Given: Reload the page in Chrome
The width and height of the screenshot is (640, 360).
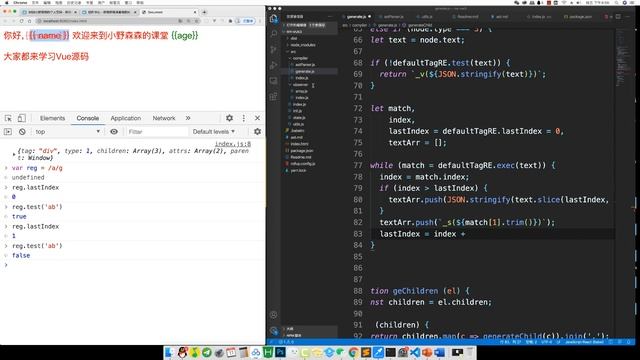Looking at the screenshot, I should [21, 21].
